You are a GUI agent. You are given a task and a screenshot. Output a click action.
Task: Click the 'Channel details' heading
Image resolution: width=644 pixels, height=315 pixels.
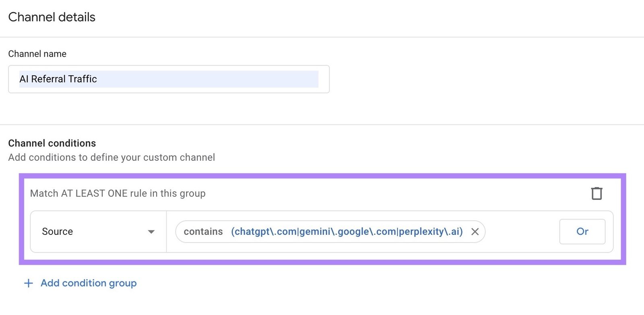pos(52,17)
